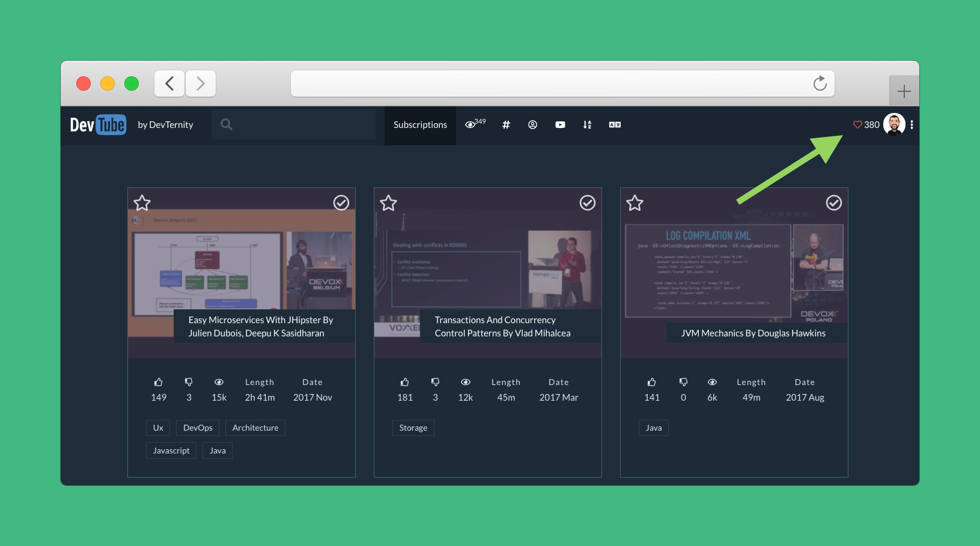Viewport: 980px width, 546px height.
Task: Open the channels video icon
Action: [560, 124]
